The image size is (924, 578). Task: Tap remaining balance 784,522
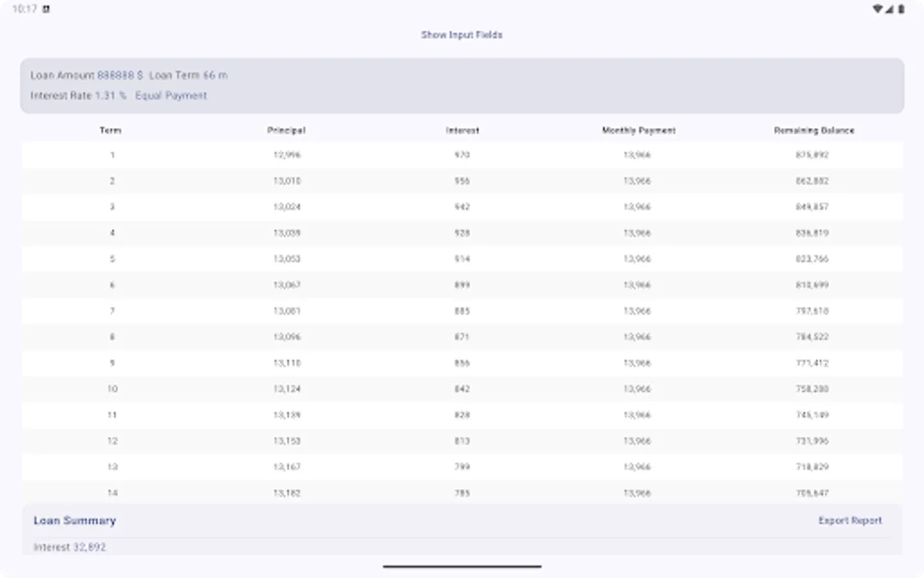coord(812,337)
